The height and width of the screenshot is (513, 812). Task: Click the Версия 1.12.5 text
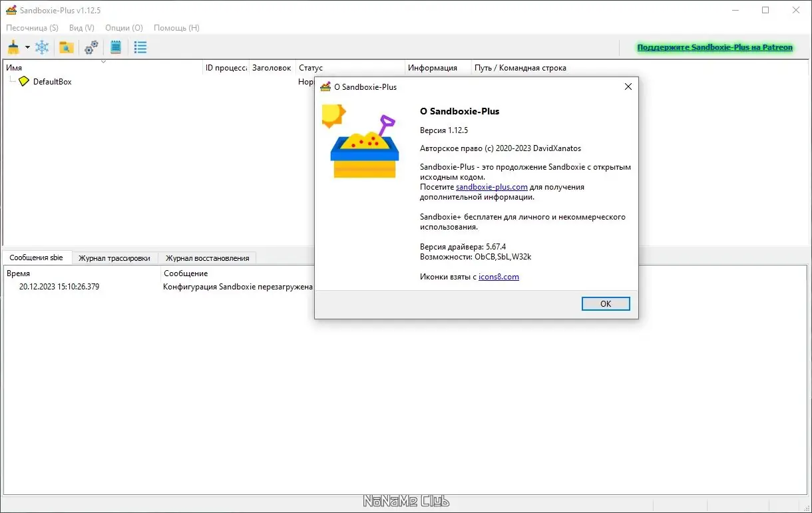[x=444, y=130]
